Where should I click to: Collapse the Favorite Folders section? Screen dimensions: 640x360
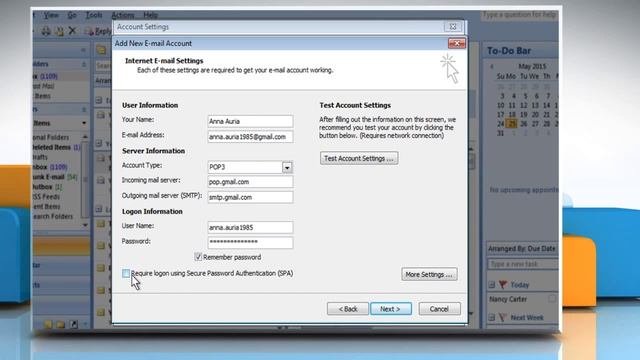tap(84, 64)
